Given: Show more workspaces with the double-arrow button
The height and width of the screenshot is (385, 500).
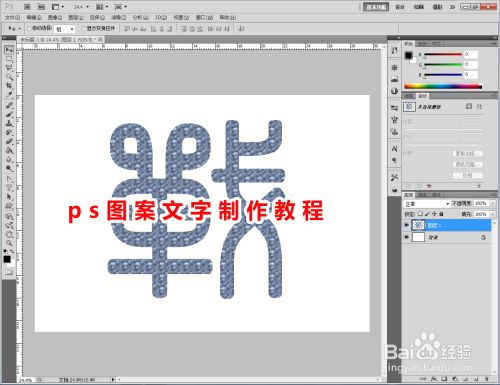Looking at the screenshot, I should tap(452, 7).
